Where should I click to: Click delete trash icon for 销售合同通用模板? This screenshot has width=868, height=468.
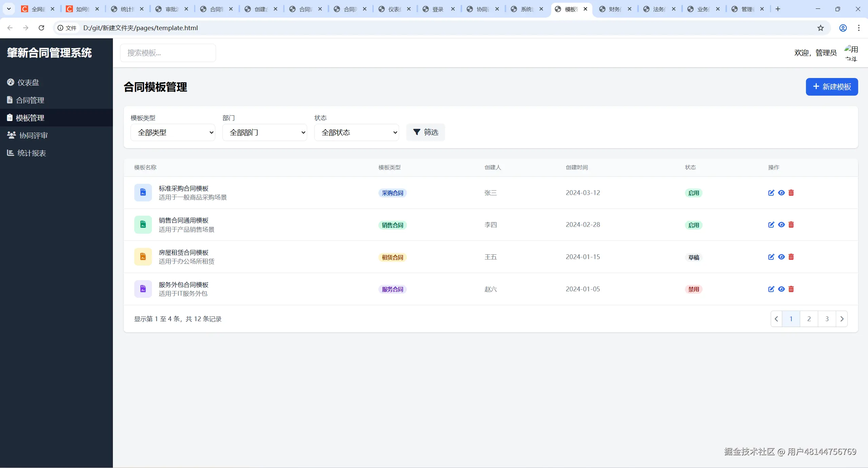pos(791,225)
